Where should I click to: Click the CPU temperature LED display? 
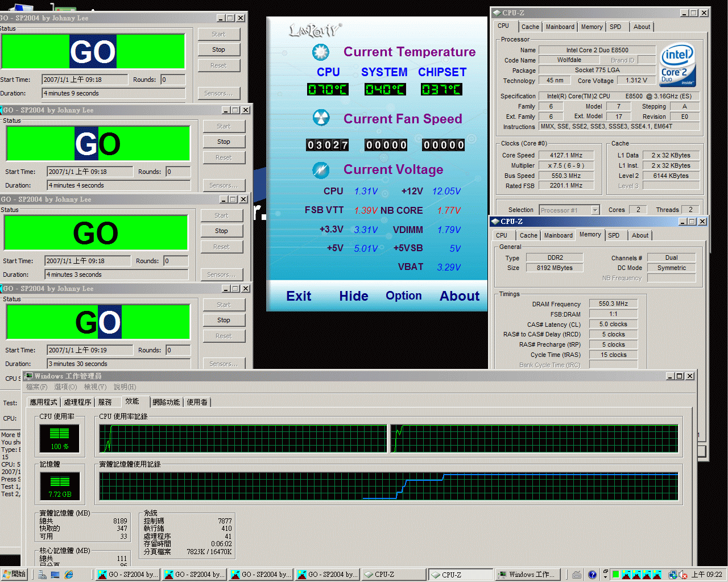(x=328, y=89)
